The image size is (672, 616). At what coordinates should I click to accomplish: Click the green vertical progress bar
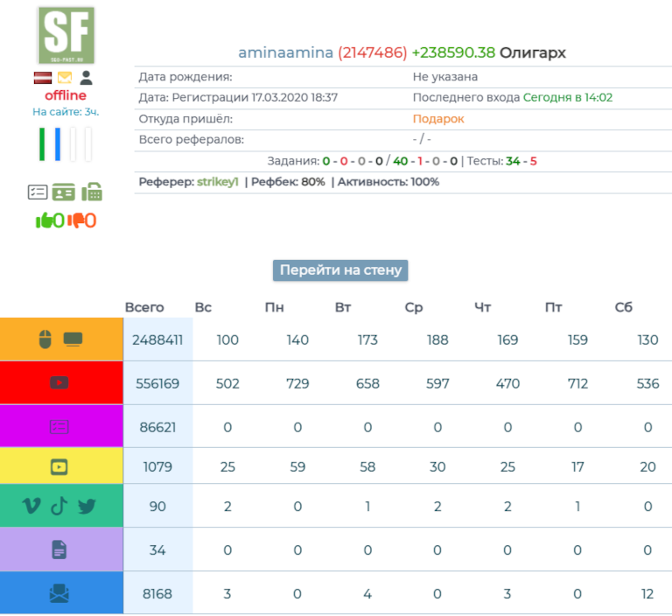coord(41,144)
